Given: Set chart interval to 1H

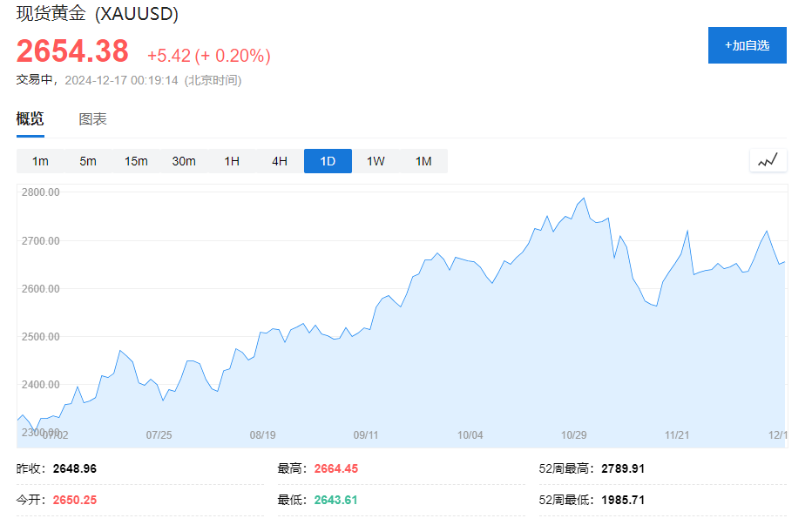Looking at the screenshot, I should 232,161.
